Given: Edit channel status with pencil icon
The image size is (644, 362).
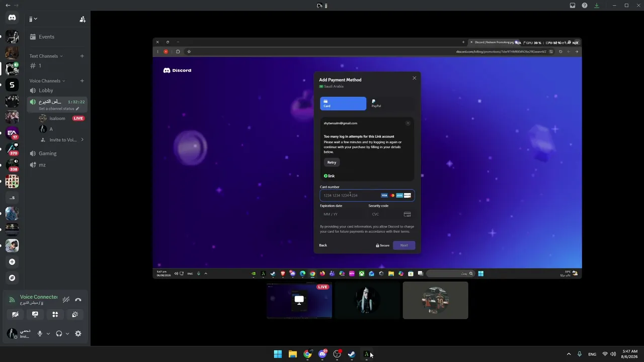Looking at the screenshot, I should pos(77,109).
